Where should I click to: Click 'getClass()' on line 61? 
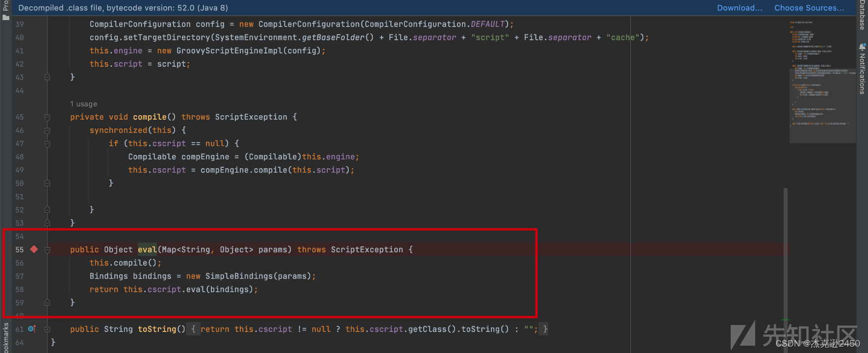click(432, 329)
